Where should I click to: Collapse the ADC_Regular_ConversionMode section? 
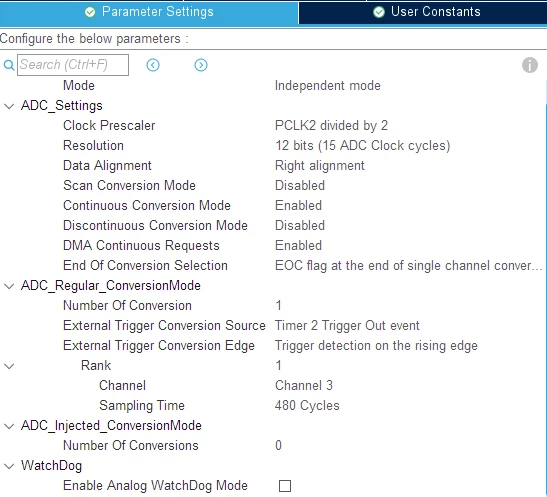point(9,286)
